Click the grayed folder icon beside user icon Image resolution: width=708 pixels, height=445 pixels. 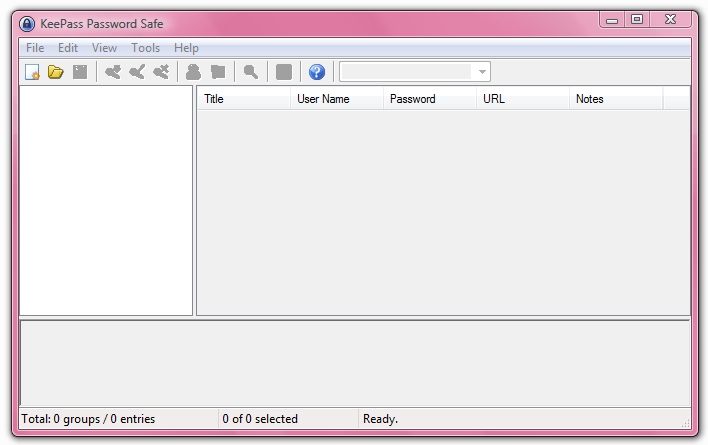(218, 72)
